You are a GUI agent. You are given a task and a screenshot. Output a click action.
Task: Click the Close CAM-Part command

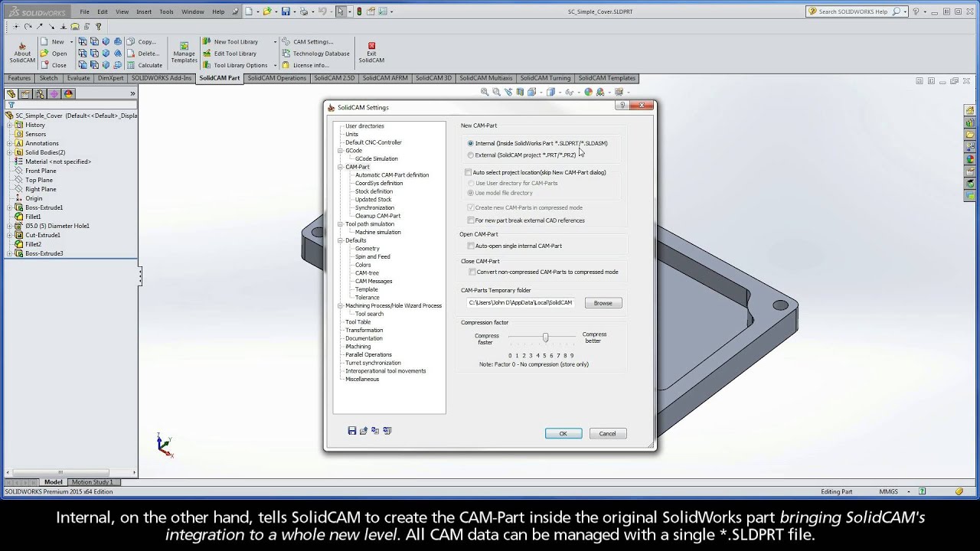point(53,65)
